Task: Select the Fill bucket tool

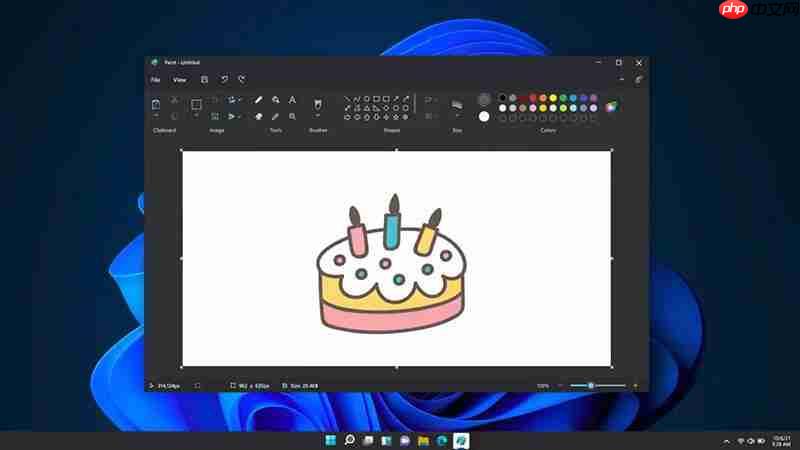Action: point(276,100)
